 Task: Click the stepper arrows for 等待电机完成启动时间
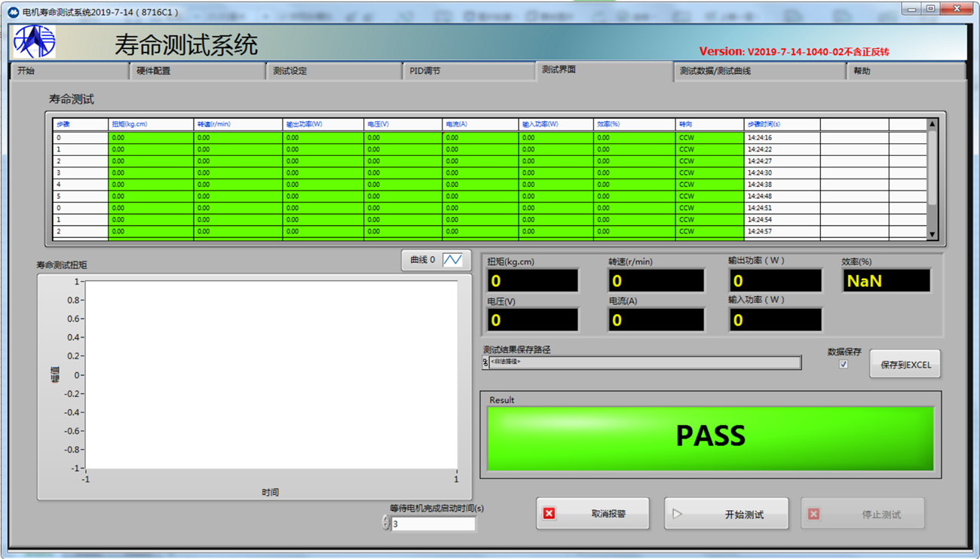386,523
